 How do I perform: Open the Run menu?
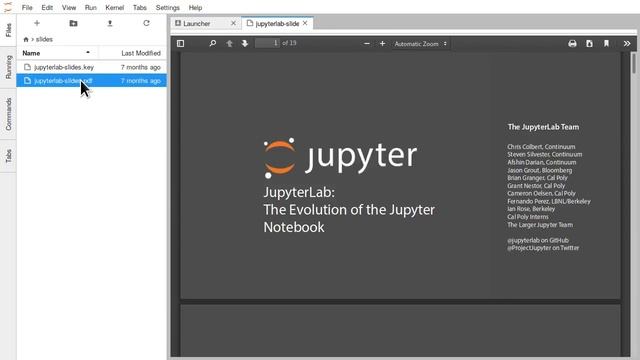[x=91, y=7]
